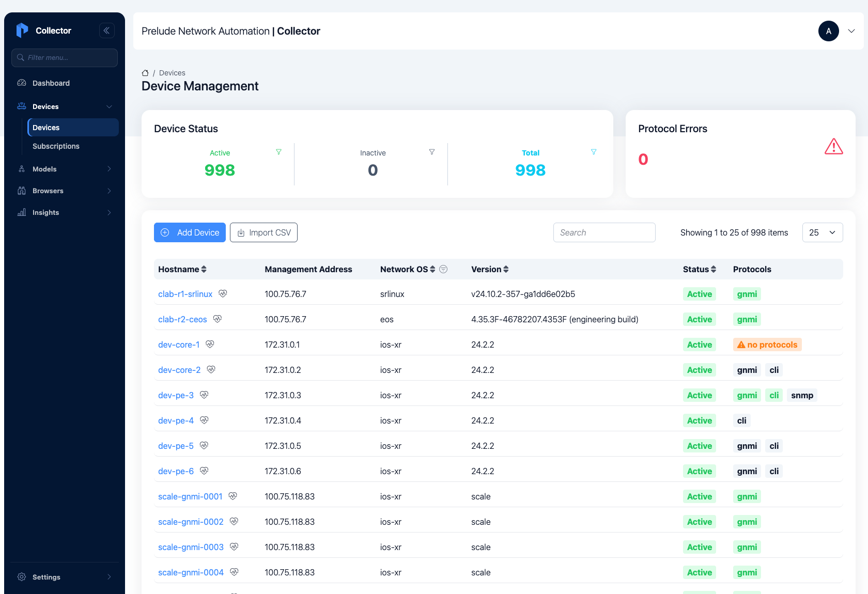Viewport: 868px width, 594px height.
Task: Open the clab-r1-srlinux device link
Action: (x=185, y=294)
